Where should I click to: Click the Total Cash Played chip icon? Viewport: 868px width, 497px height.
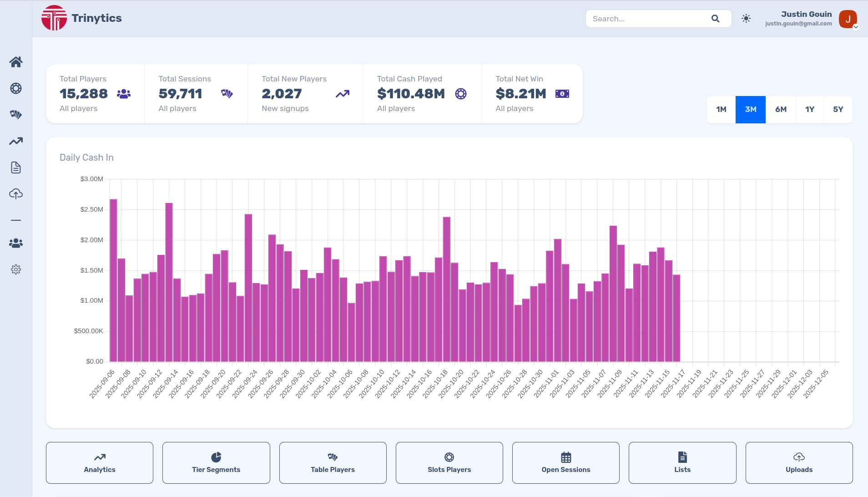click(x=461, y=94)
